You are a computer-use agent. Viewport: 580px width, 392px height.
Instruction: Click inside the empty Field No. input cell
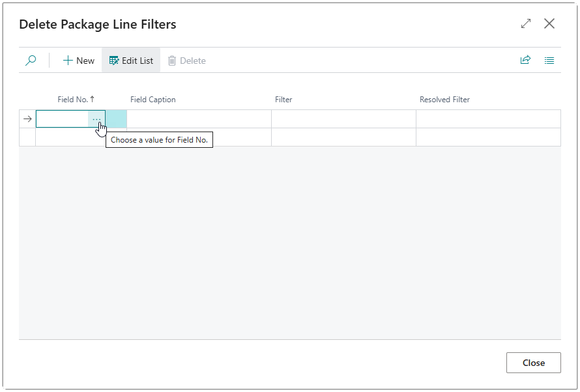coord(62,119)
